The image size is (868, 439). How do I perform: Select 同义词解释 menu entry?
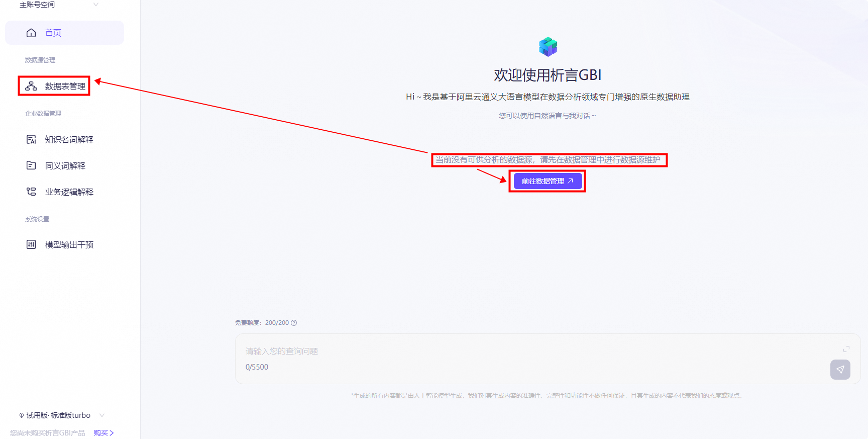pos(64,165)
